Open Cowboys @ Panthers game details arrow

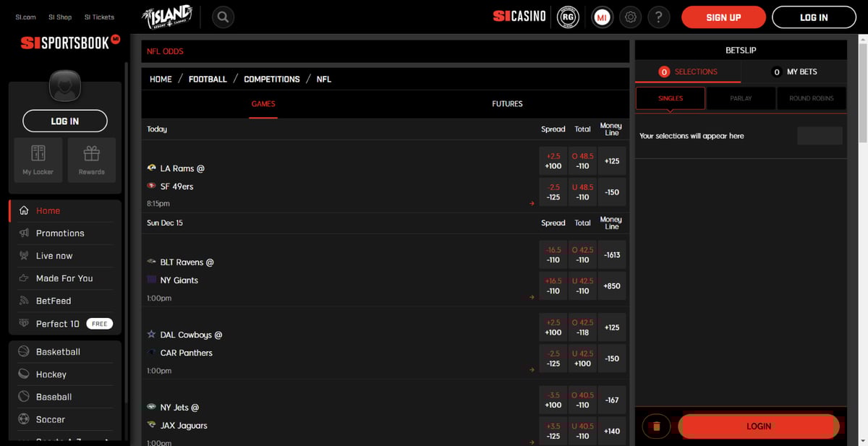tap(532, 370)
